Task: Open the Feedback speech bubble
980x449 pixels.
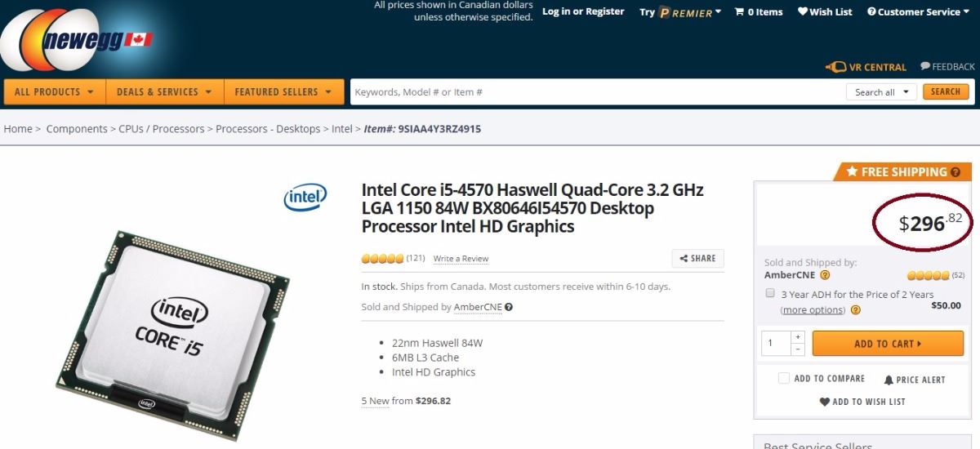Action: tap(925, 66)
